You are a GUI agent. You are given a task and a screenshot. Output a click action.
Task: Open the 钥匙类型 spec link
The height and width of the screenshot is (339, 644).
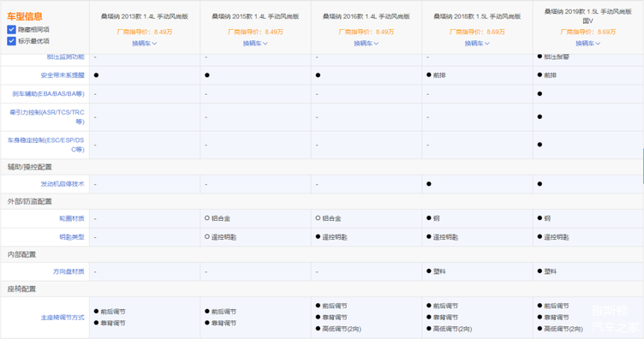72,237
